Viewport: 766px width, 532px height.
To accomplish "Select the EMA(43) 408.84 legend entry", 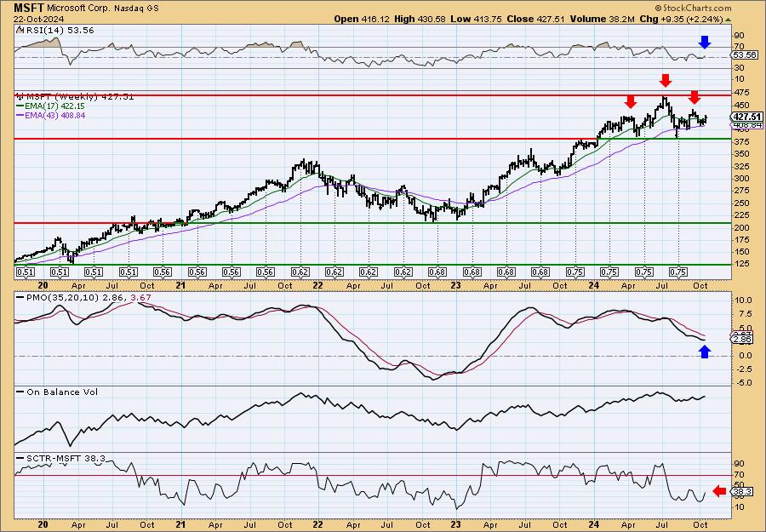I will pyautogui.click(x=51, y=115).
